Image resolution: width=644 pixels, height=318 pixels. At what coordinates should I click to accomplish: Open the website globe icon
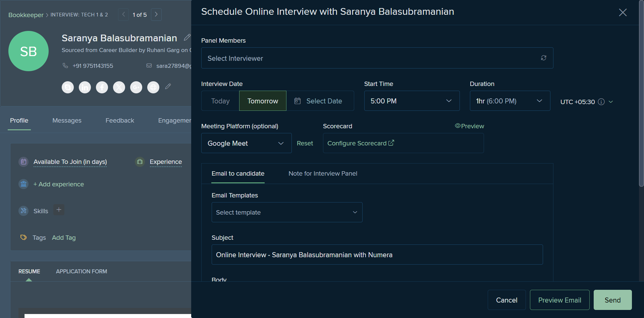[x=153, y=87]
